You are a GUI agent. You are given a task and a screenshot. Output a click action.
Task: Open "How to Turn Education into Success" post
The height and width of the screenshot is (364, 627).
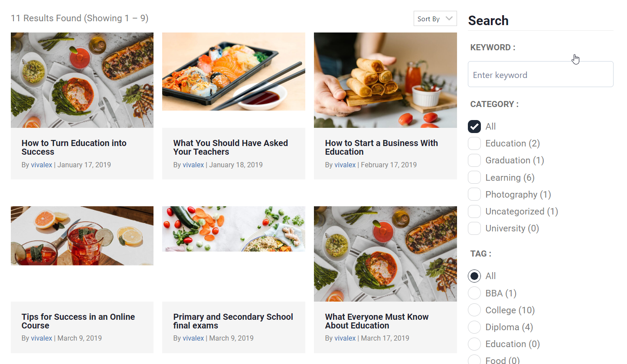[74, 147]
